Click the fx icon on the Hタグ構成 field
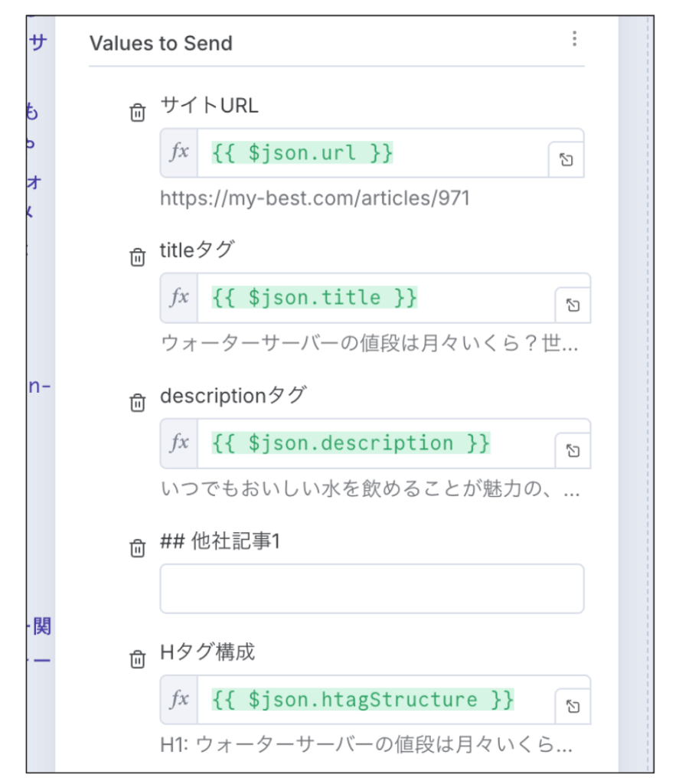This screenshot has width=679, height=784. (x=179, y=699)
